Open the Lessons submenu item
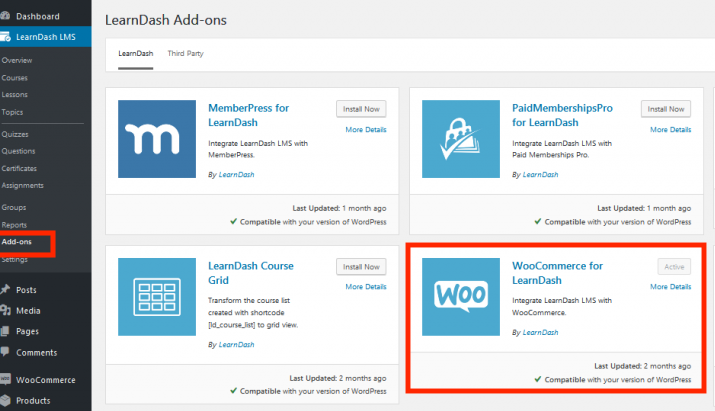Viewport: 715px width, 411px height. pyautogui.click(x=14, y=94)
